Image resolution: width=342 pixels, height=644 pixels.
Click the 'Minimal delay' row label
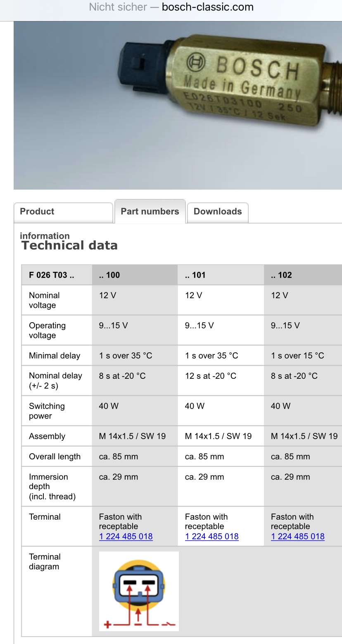55,356
